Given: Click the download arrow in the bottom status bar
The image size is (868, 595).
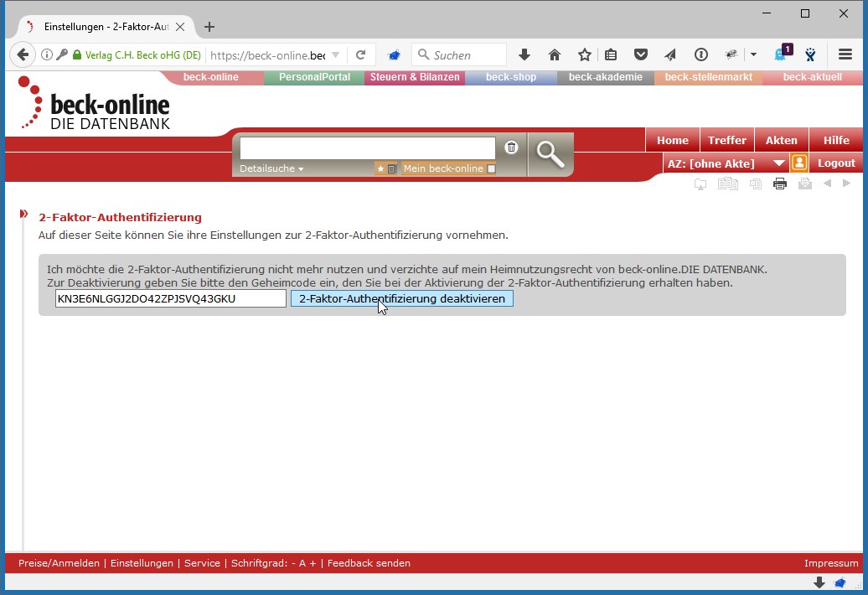Looking at the screenshot, I should [819, 582].
